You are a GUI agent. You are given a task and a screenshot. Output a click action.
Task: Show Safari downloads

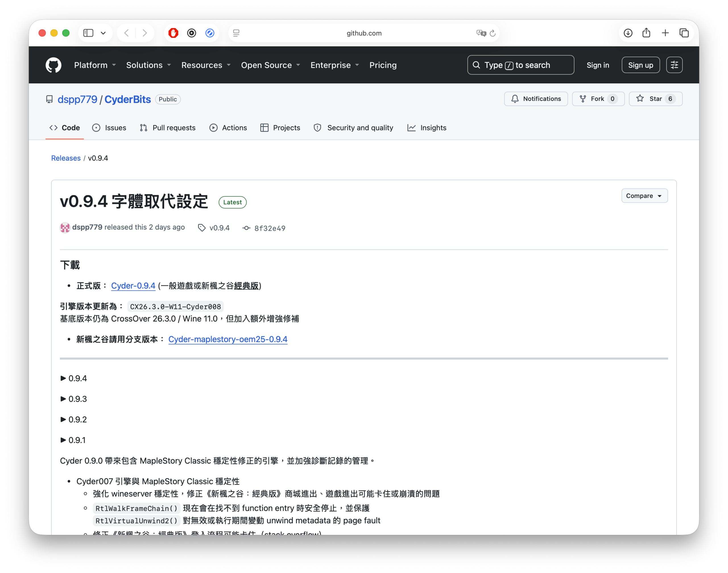click(628, 33)
